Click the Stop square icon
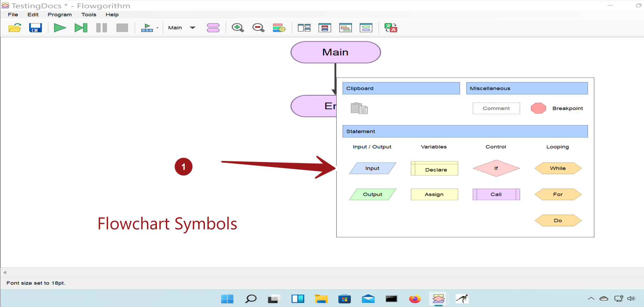The image size is (644, 307). pyautogui.click(x=122, y=28)
